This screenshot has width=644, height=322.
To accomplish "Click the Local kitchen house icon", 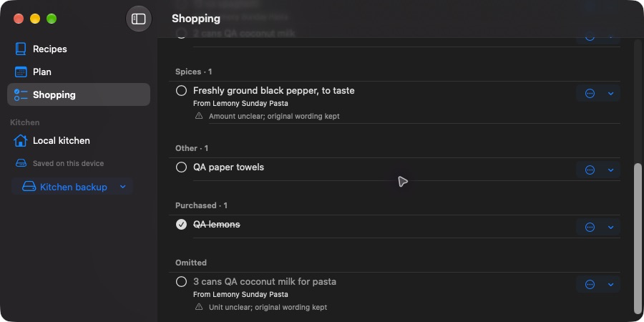I will click(21, 140).
